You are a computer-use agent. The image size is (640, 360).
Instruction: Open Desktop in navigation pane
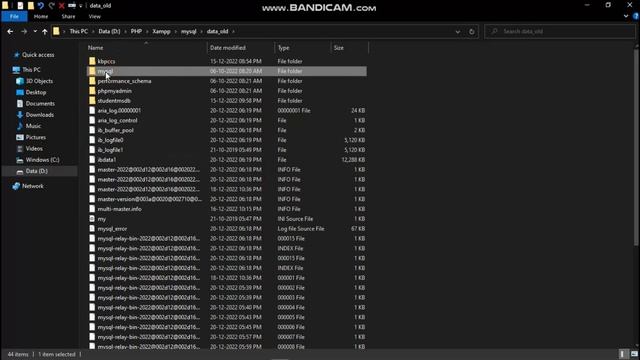pyautogui.click(x=36, y=92)
